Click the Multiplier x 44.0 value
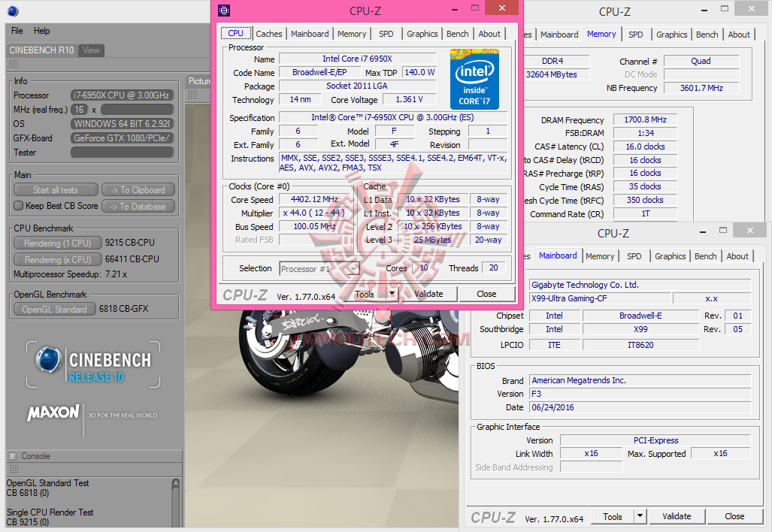This screenshot has height=532, width=772. tap(314, 213)
